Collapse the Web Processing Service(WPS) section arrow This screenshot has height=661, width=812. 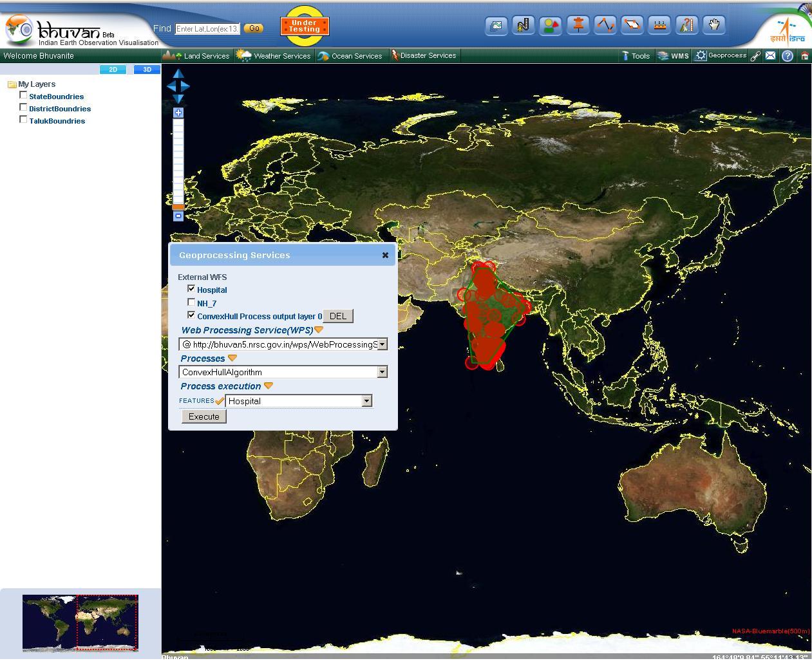point(319,330)
